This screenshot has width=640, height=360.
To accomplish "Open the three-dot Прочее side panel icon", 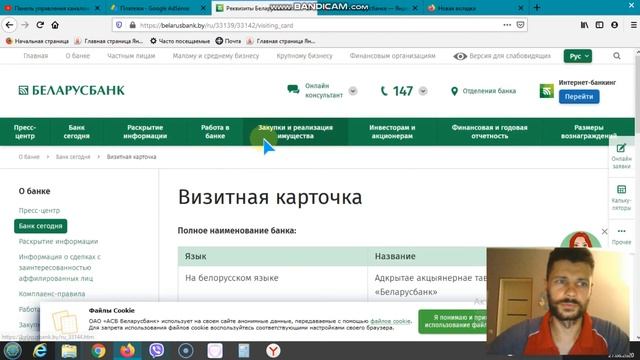I will (x=621, y=231).
